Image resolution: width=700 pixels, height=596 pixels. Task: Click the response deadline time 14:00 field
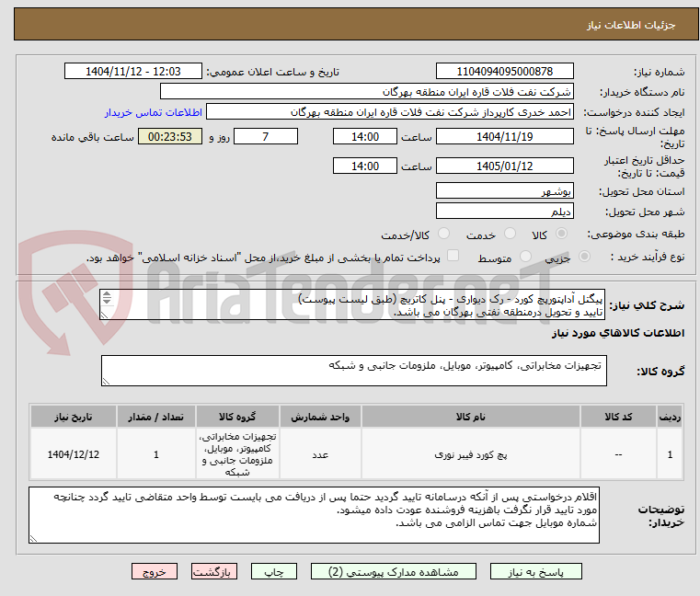click(365, 137)
